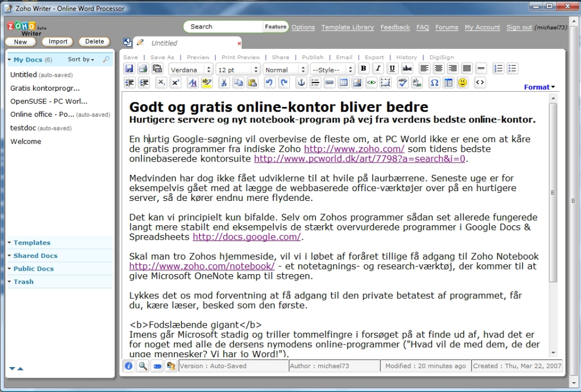This screenshot has height=392, width=581.
Task: Click the Save floppy disk icon
Action: (130, 69)
